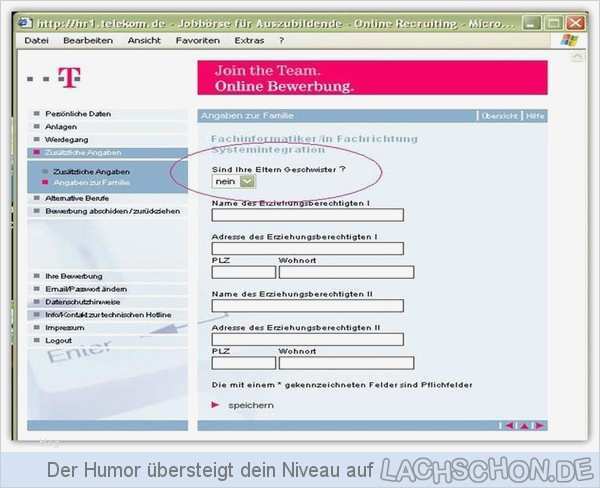Click Adresse des Erziehungsberechtigten II field
The height and width of the screenshot is (488, 600).
pyautogui.click(x=308, y=339)
